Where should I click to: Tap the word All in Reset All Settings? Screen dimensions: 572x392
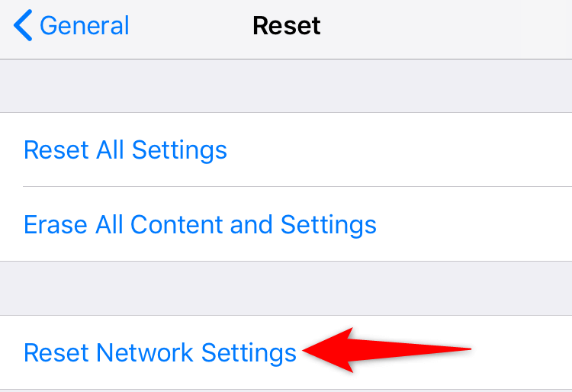pyautogui.click(x=110, y=150)
